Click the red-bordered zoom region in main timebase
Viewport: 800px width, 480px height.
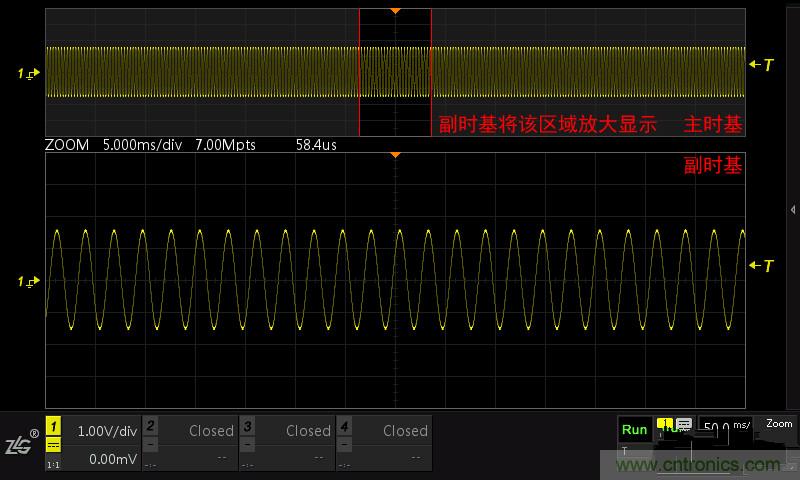[395, 72]
